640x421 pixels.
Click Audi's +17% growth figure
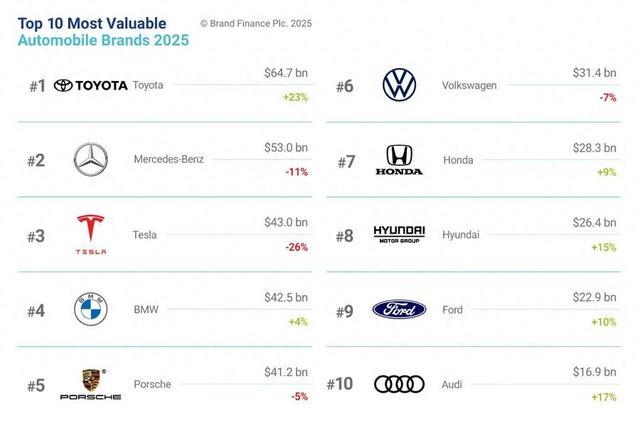point(603,396)
